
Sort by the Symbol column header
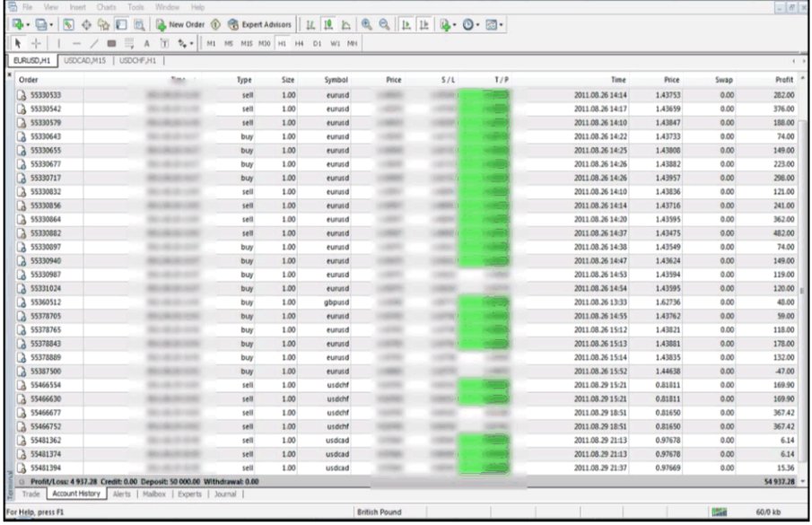tap(336, 80)
